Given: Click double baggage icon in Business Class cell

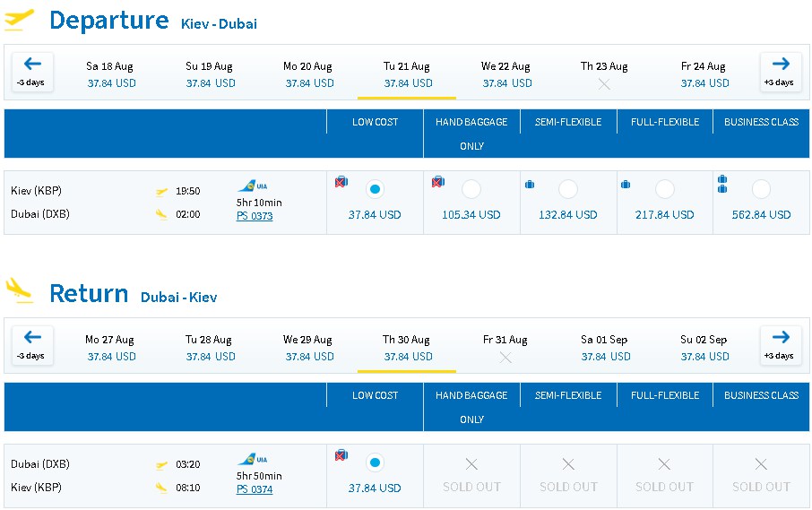Looking at the screenshot, I should pyautogui.click(x=722, y=184).
